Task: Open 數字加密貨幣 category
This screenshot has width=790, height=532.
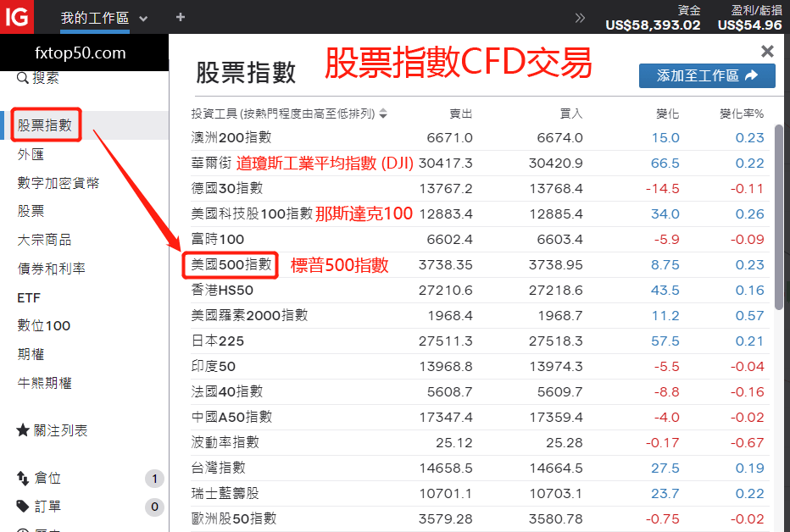Action: (58, 183)
